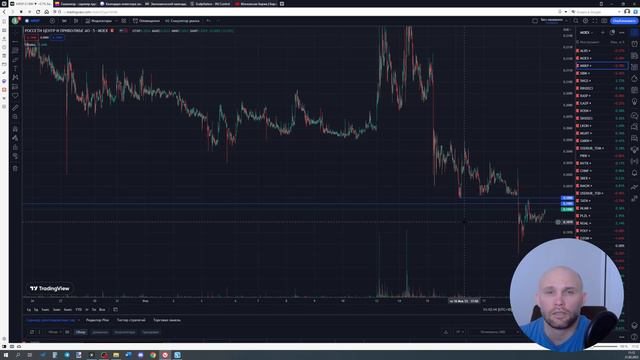Click the undo arrow in top toolbar
Image resolution: width=640 pixels, height=360 pixels.
click(x=209, y=21)
